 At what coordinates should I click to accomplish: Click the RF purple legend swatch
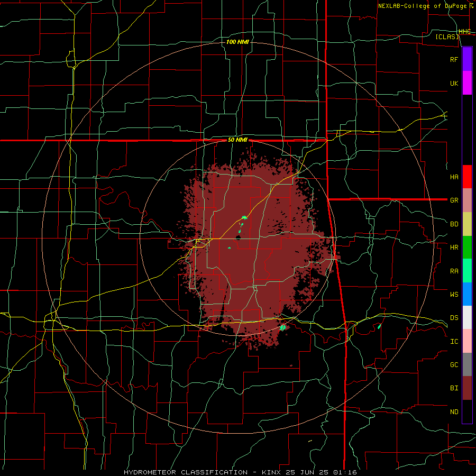click(x=467, y=59)
